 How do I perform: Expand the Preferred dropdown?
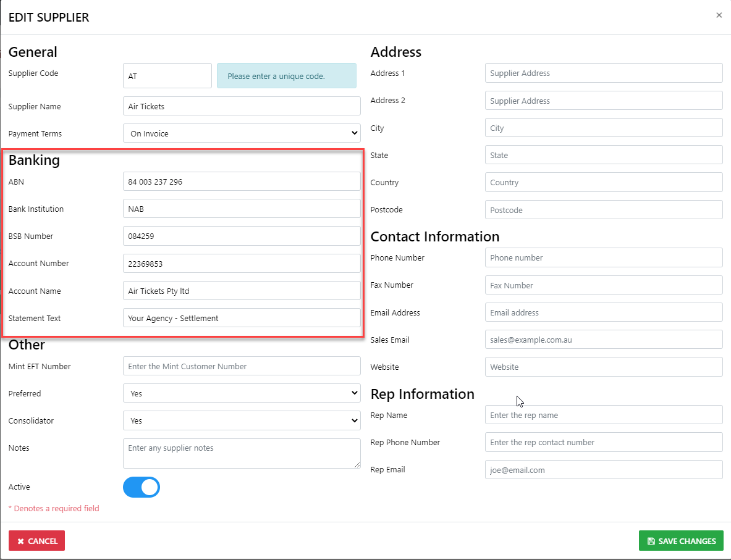(242, 393)
